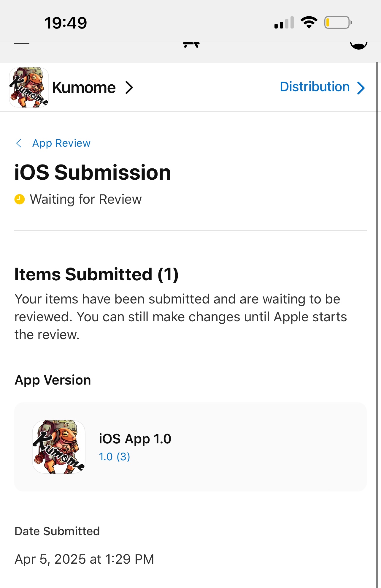Tap the 19:49 clock in status bar
Screen dimensions: 381x588
click(66, 23)
